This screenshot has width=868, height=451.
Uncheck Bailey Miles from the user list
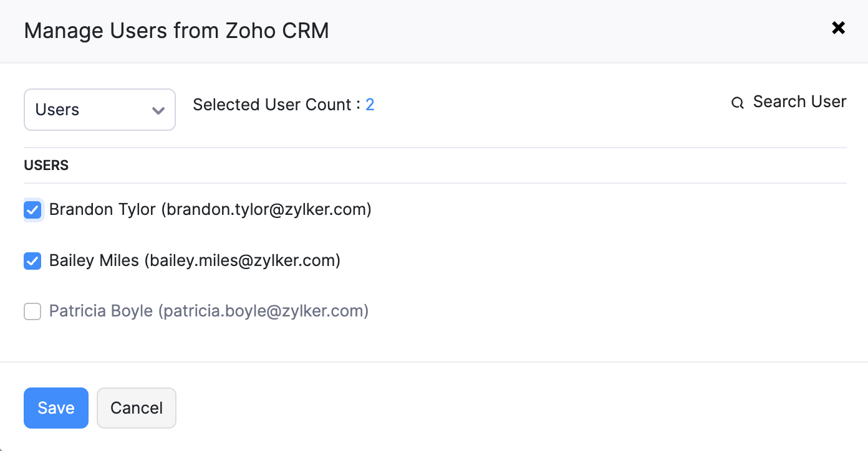[32, 260]
